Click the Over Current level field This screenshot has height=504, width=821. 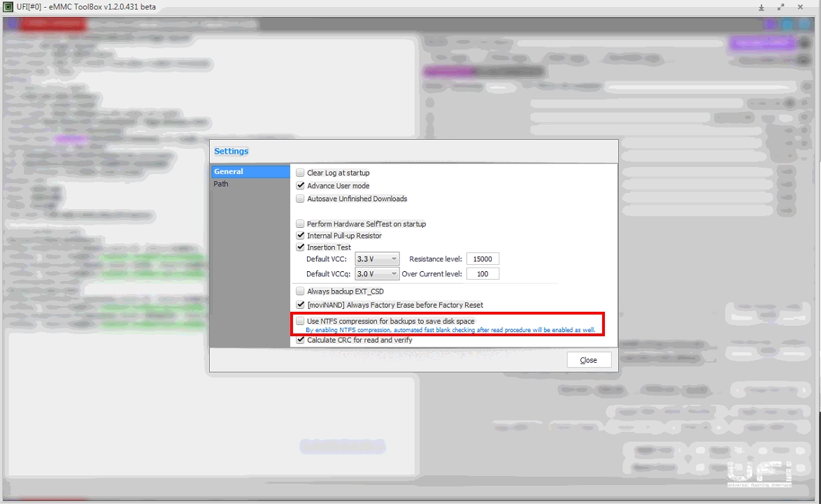(x=483, y=274)
